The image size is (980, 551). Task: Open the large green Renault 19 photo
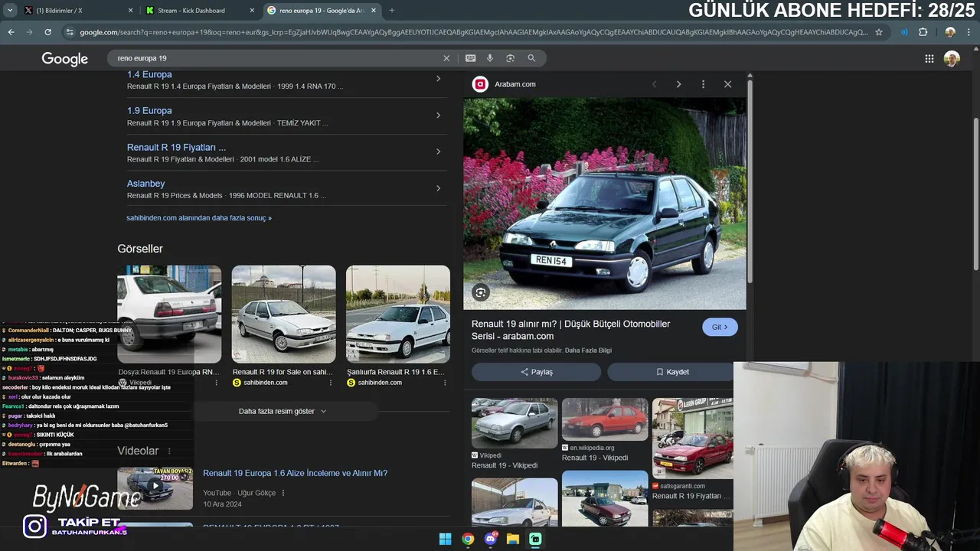click(x=605, y=204)
